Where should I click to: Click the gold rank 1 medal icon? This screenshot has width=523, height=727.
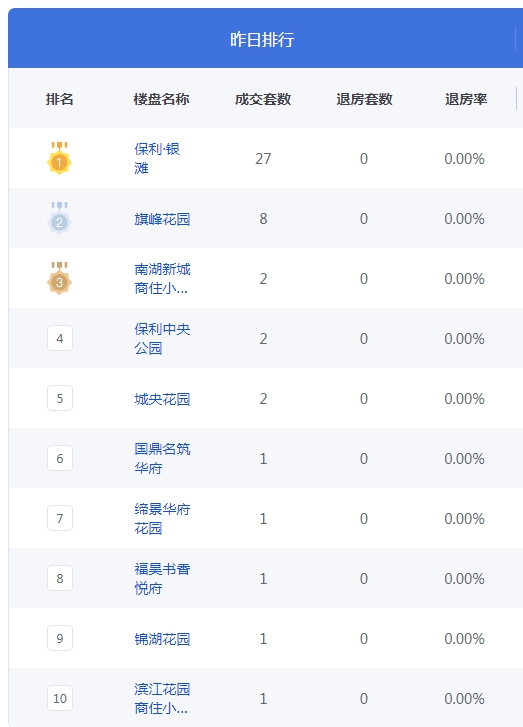59,158
